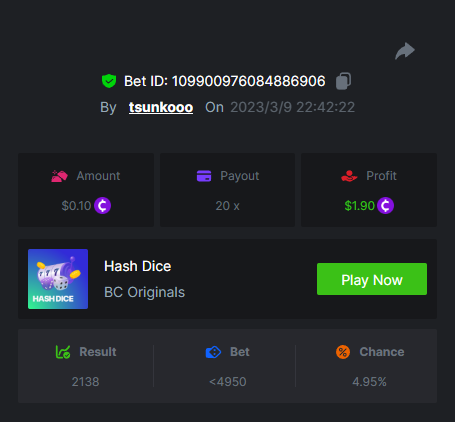Image resolution: width=455 pixels, height=422 pixels.
Task: Click the Chance percent icon
Action: (343, 352)
